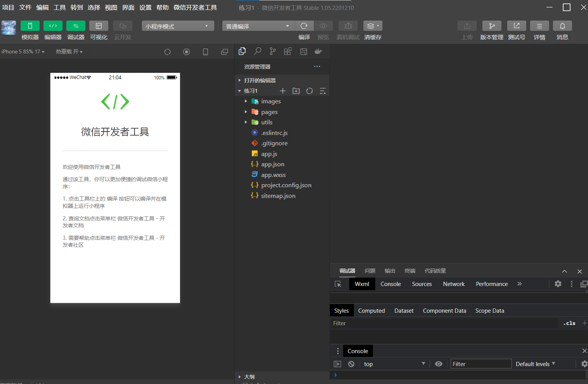Open the clear cache layers dropdown
This screenshot has width=588, height=384.
(x=373, y=26)
